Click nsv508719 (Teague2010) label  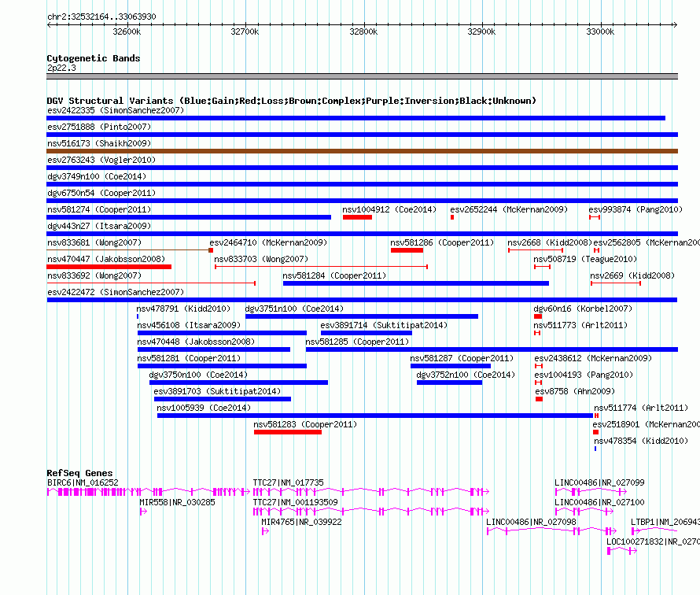pos(585,259)
